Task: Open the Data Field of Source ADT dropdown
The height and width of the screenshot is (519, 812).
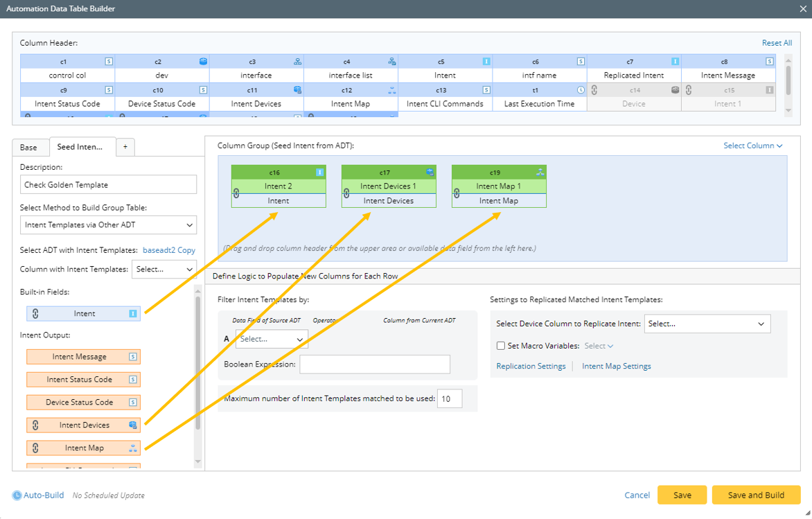Action: (x=272, y=339)
